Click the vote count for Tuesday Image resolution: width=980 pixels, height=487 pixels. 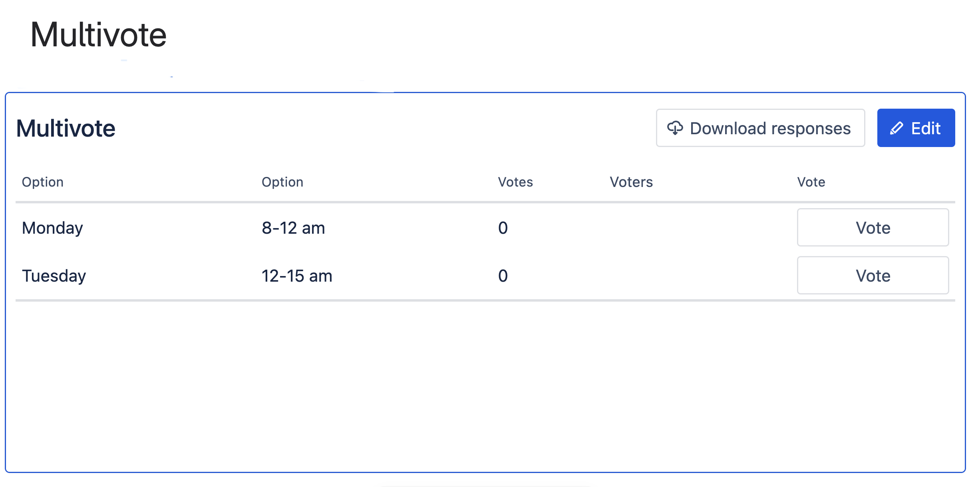(x=503, y=276)
